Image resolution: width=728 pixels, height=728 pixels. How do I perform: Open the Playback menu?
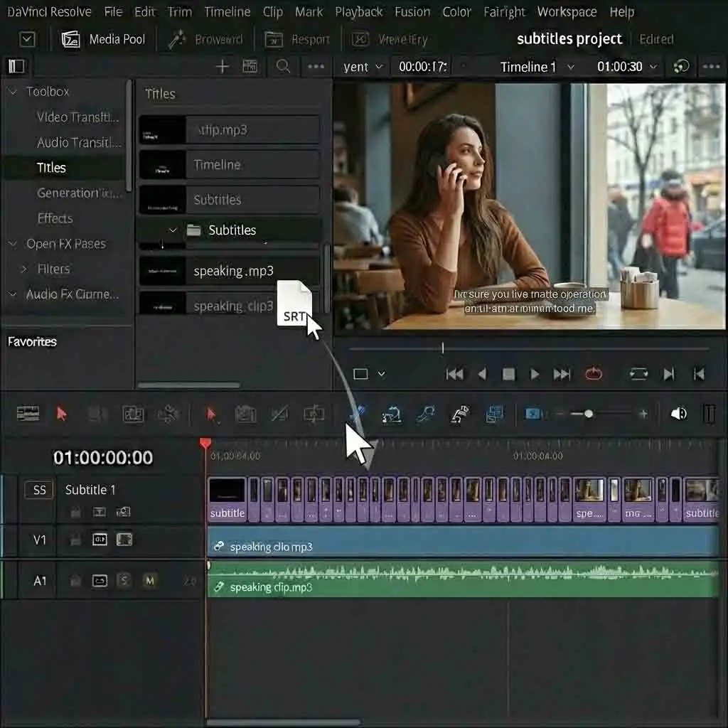click(359, 11)
